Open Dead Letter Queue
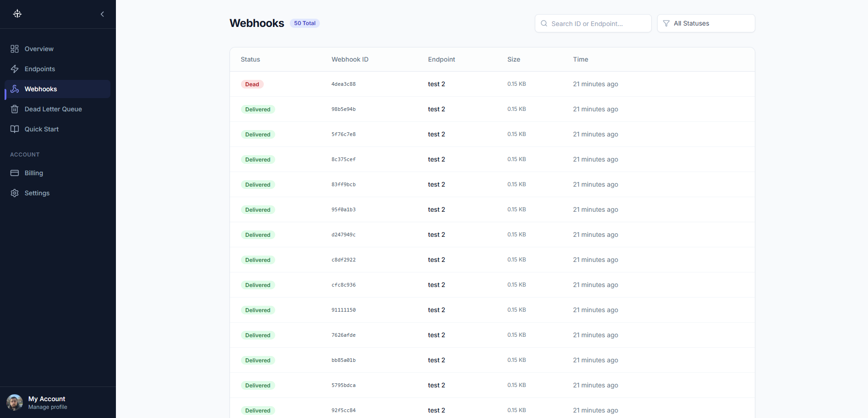Image resolution: width=868 pixels, height=418 pixels. click(x=58, y=109)
